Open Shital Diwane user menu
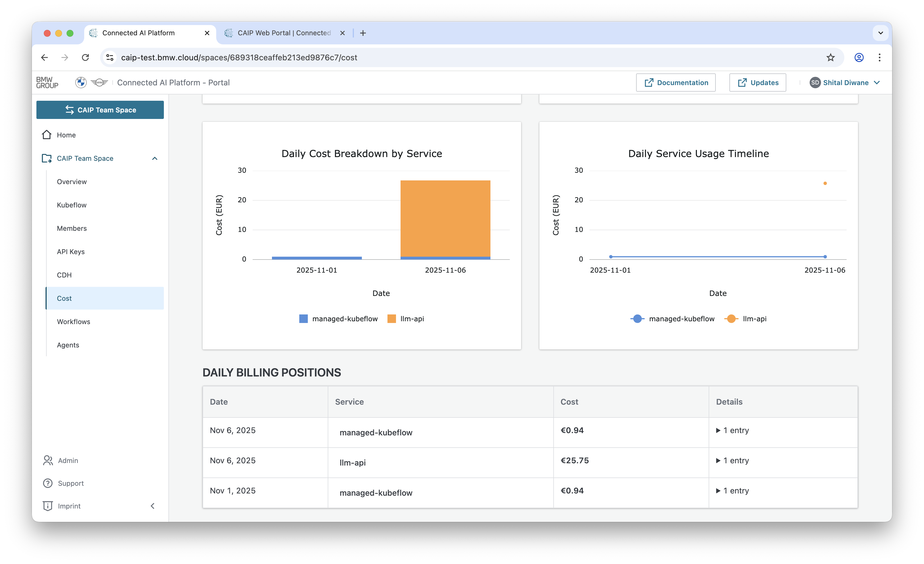Screen dimensions: 924x564 tap(845, 83)
